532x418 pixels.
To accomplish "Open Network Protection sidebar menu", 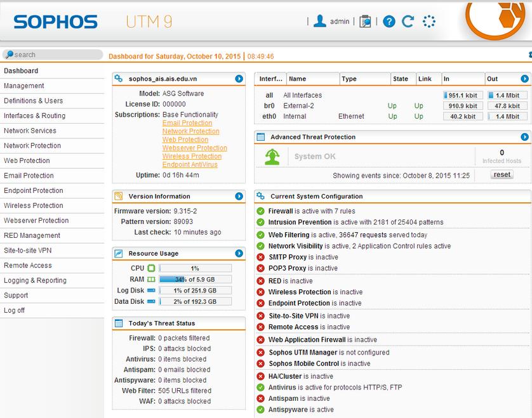I will click(52, 145).
